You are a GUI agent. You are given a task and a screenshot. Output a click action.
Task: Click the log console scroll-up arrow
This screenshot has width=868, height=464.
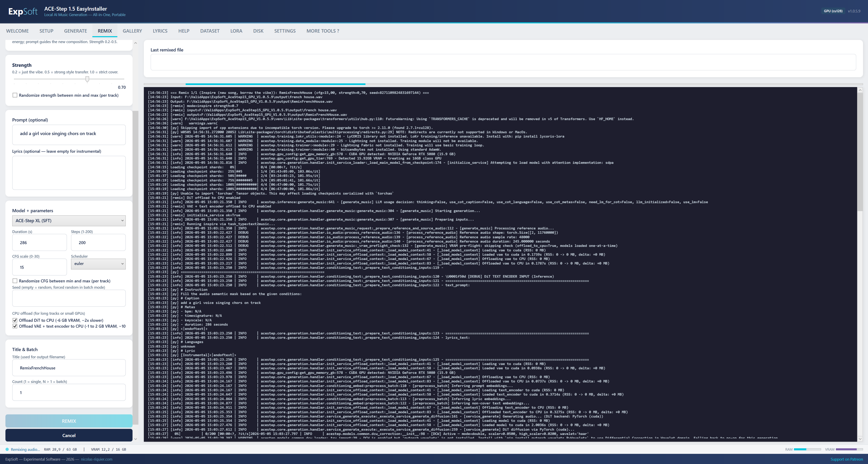tap(860, 90)
